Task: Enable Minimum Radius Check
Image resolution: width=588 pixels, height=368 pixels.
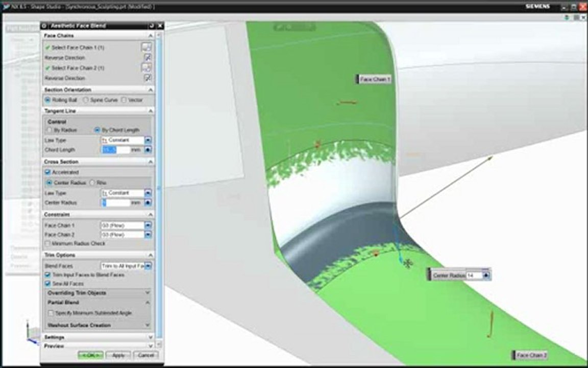Action: (47, 243)
